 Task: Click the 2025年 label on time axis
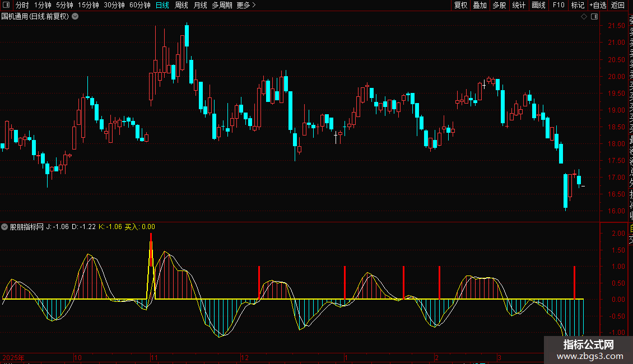[13, 357]
